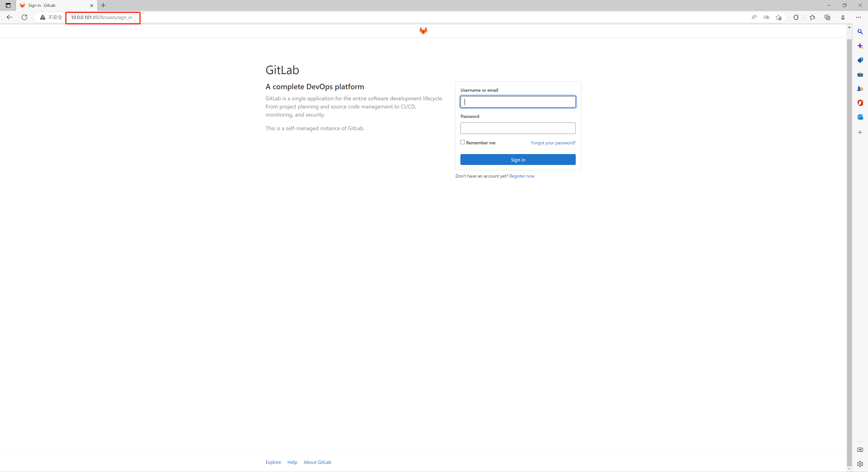Open the Help footer link

click(x=292, y=462)
